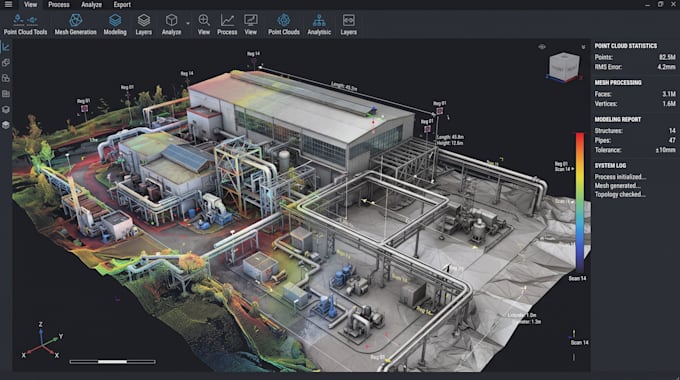Select Point Cloud Tools in the toolbar

25,25
